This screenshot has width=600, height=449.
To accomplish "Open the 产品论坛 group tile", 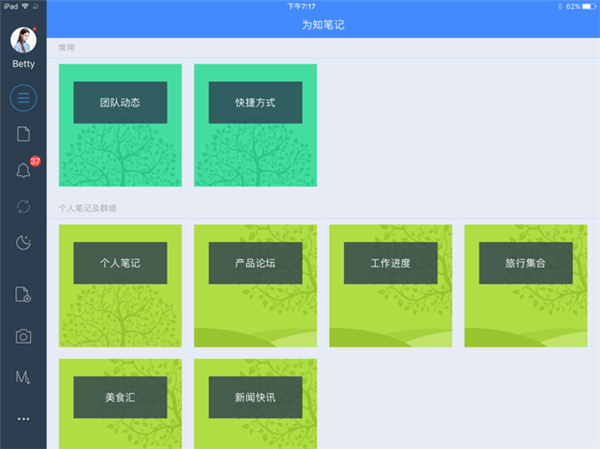I will 256,286.
